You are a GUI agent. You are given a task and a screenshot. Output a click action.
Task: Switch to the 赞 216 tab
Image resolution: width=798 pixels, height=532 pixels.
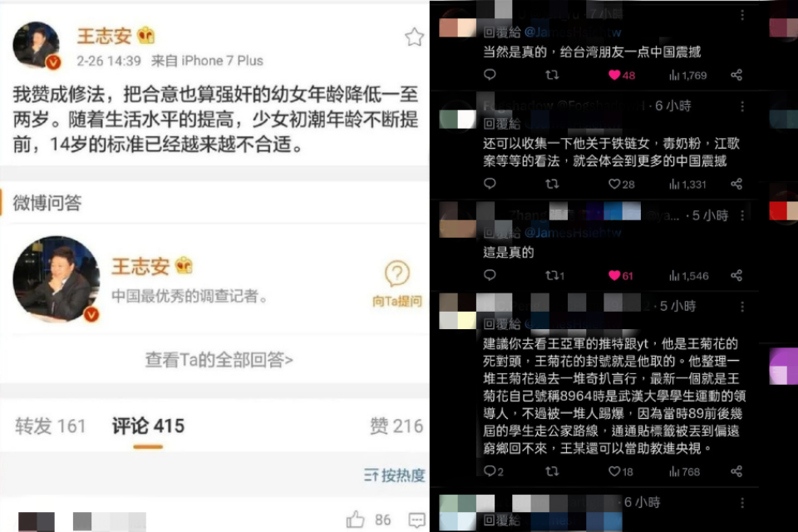(397, 426)
